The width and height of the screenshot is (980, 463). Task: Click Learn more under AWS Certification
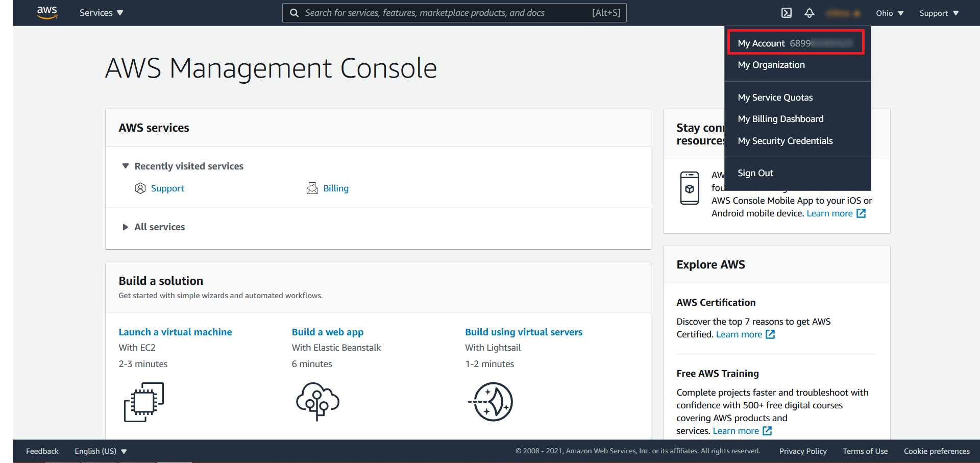pyautogui.click(x=739, y=334)
